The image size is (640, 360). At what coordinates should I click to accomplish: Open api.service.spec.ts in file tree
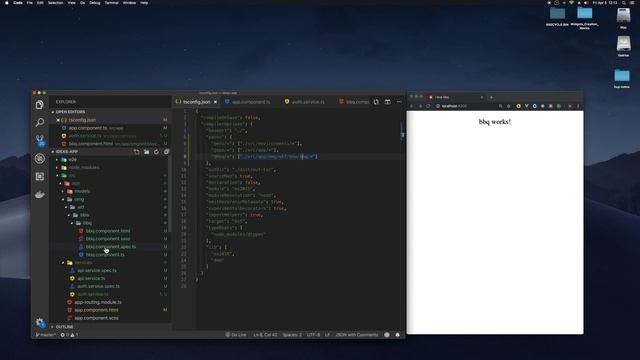[97, 271]
